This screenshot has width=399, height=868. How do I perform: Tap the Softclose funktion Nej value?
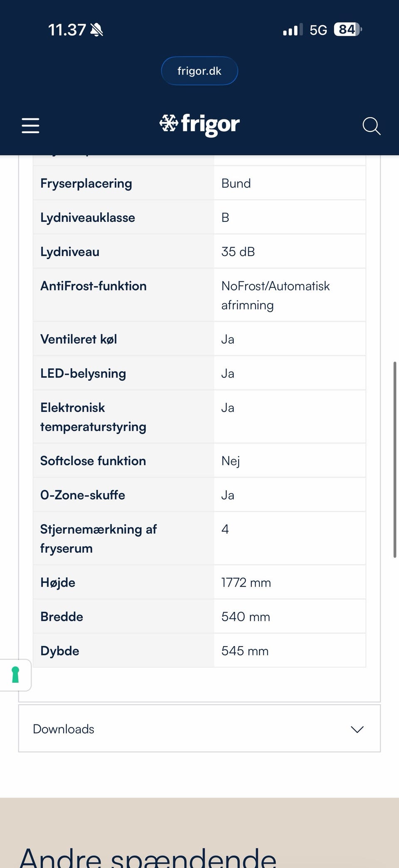click(x=231, y=461)
